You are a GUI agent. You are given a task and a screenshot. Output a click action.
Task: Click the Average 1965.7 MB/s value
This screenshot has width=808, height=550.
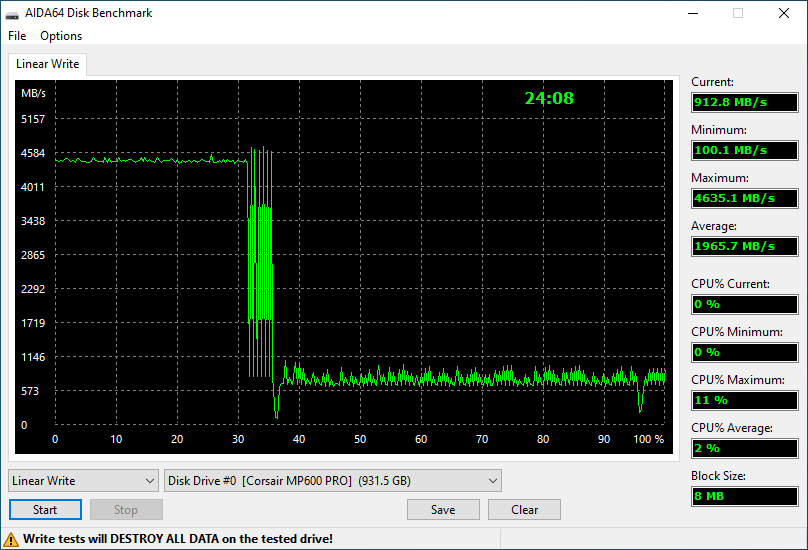(x=745, y=246)
